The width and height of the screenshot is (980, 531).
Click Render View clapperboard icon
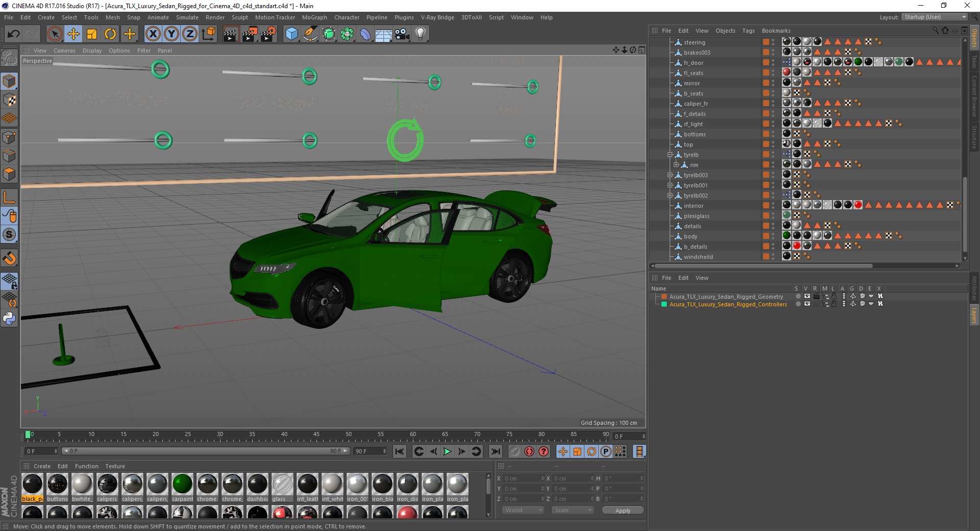(231, 34)
